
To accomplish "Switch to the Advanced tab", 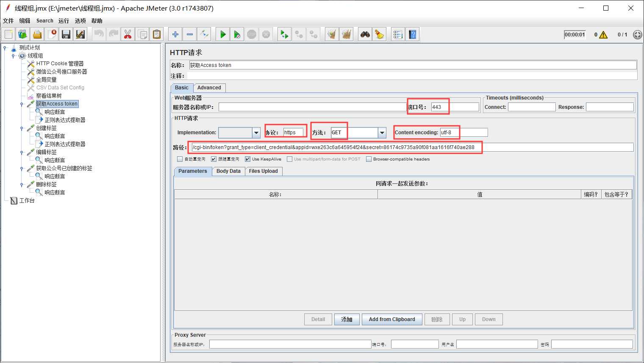I will point(209,88).
